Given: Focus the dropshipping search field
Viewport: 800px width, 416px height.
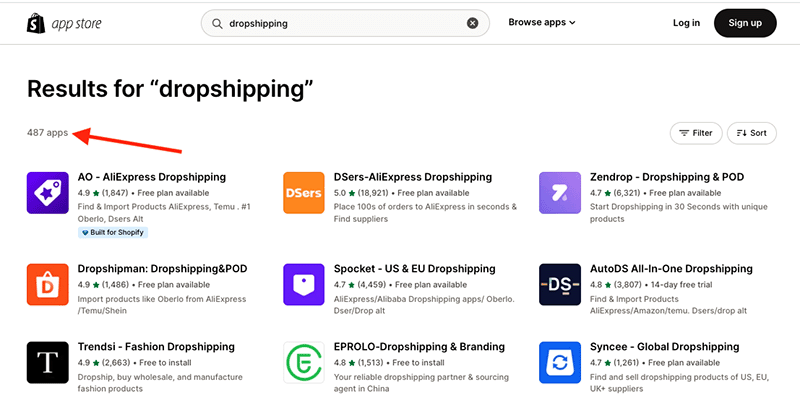Looking at the screenshot, I should coord(345,23).
